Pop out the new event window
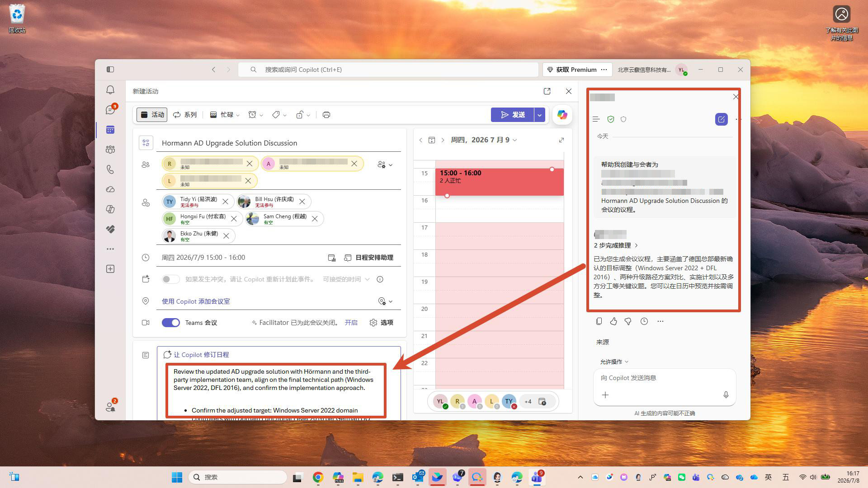This screenshot has width=868, height=488. [x=547, y=91]
